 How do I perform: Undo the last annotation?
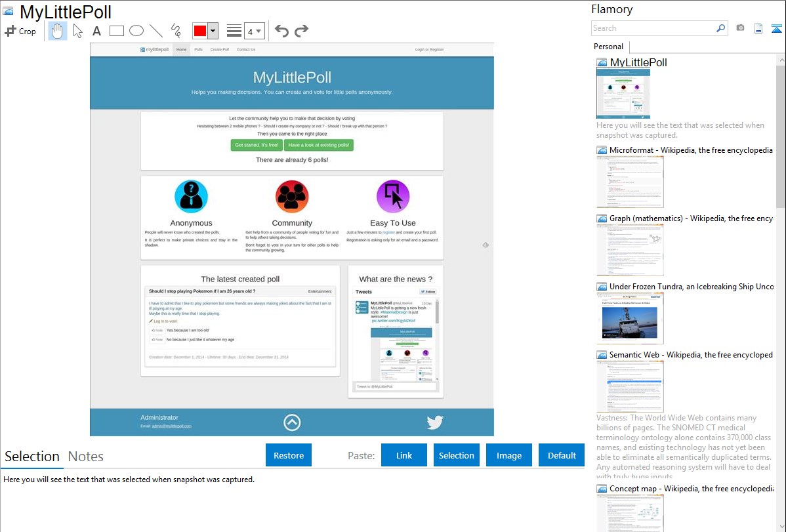(281, 31)
